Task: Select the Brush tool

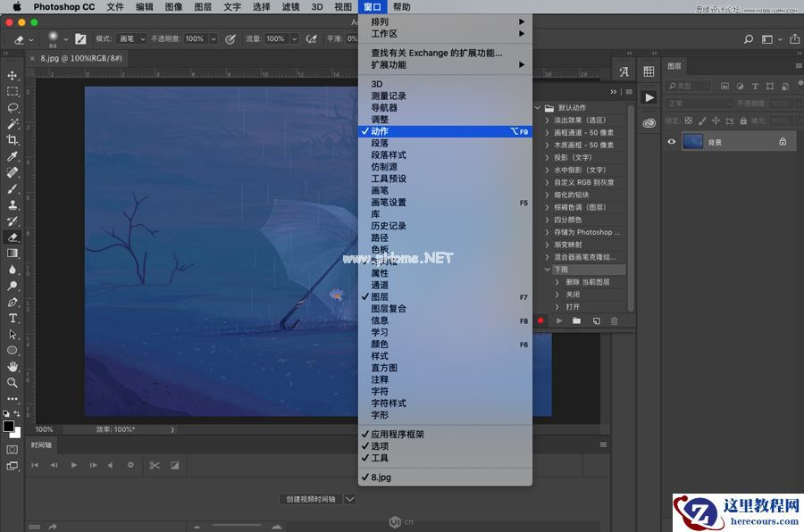Action: 13,189
